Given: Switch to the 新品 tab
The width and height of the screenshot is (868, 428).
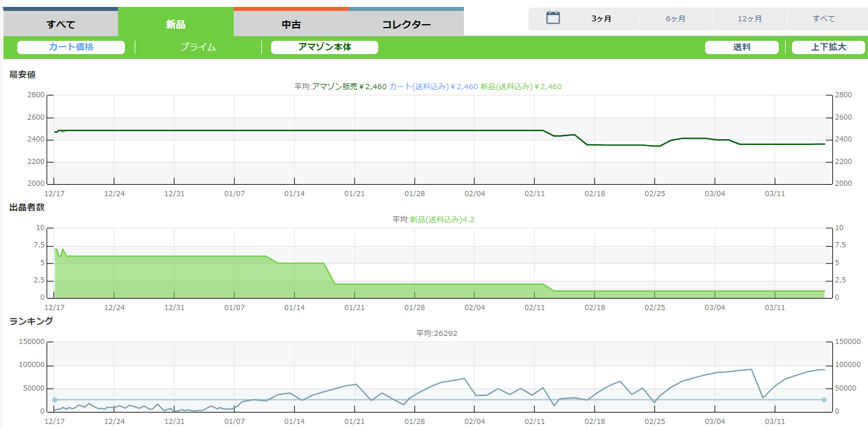Looking at the screenshot, I should click(x=176, y=24).
